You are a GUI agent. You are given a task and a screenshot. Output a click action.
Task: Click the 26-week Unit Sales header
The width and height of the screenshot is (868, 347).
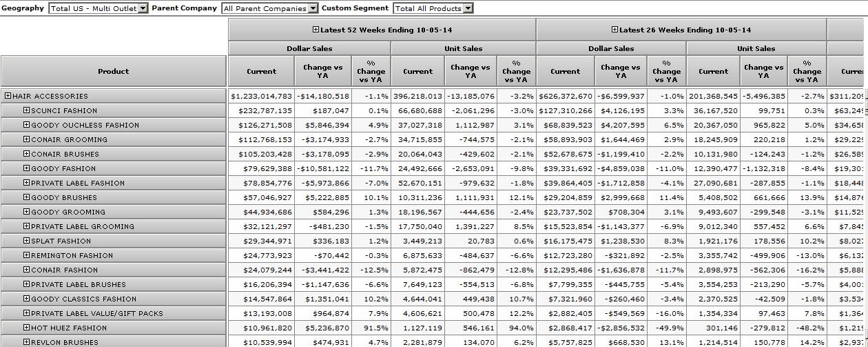click(x=756, y=48)
